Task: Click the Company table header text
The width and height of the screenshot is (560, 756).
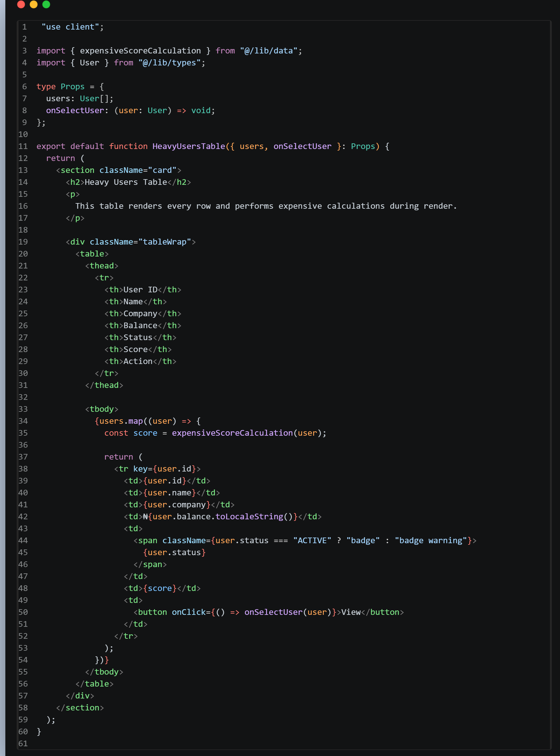Action: point(140,313)
